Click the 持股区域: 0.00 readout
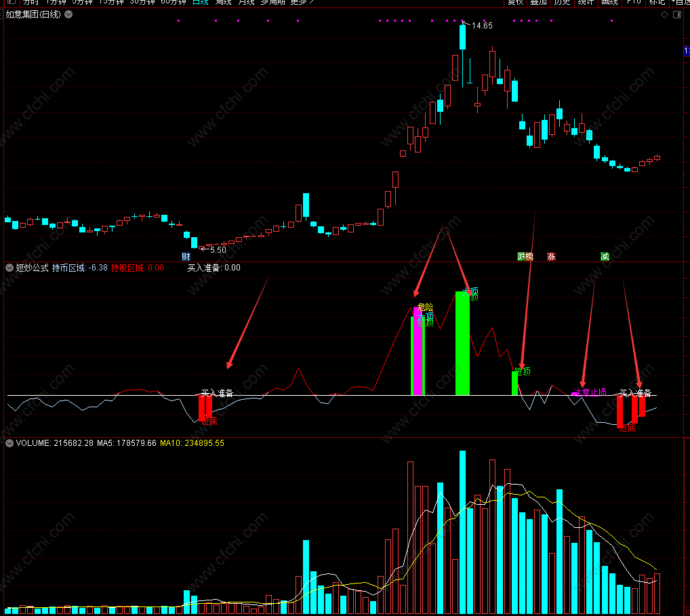Image resolution: width=690 pixels, height=616 pixels. click(x=138, y=268)
